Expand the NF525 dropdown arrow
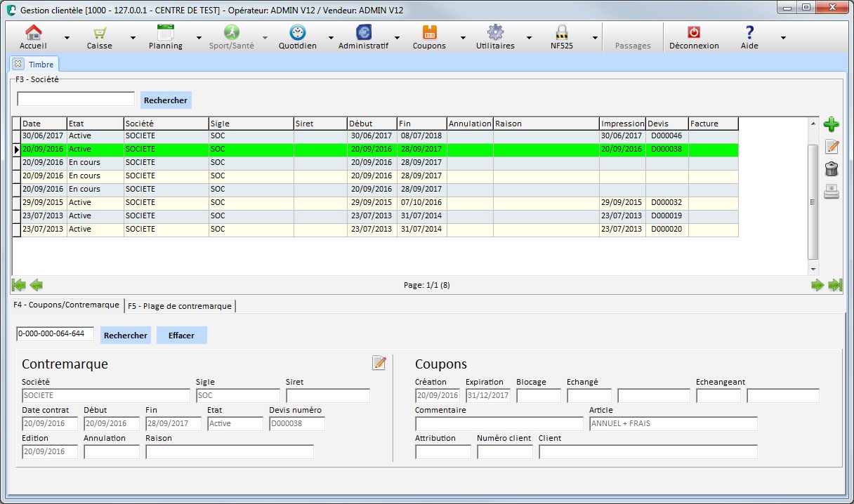 click(595, 38)
